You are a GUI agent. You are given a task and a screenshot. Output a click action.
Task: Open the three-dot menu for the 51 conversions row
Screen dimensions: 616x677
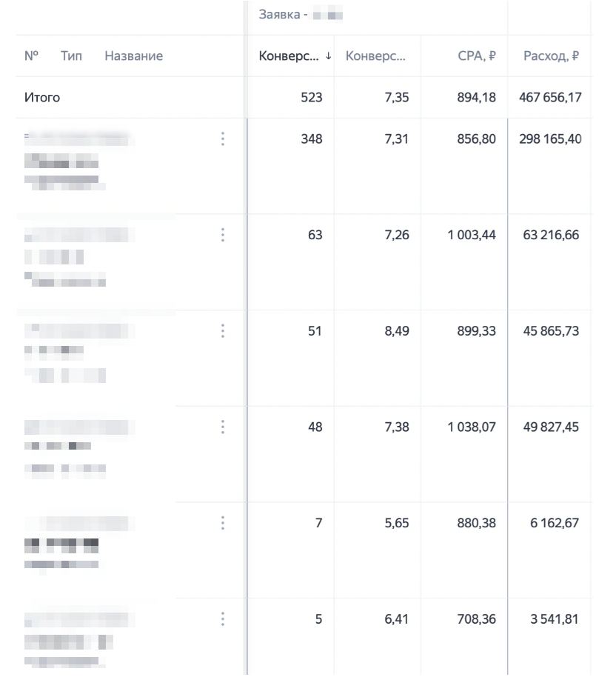click(x=223, y=331)
